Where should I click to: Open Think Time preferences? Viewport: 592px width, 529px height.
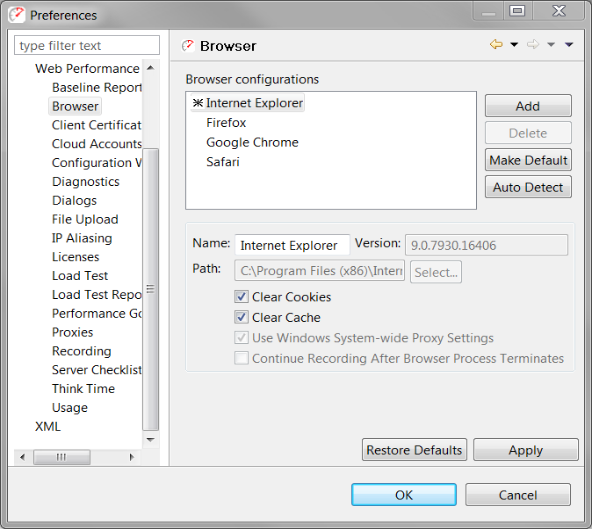[83, 389]
